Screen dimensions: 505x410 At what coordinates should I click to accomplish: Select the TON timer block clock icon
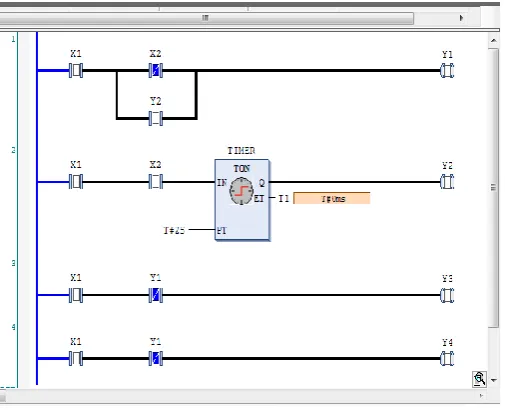point(241,191)
